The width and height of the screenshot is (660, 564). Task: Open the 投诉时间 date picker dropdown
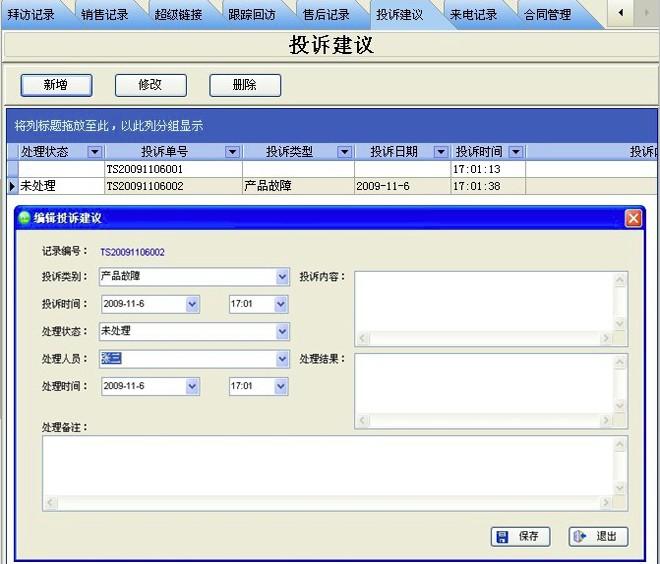click(x=192, y=304)
